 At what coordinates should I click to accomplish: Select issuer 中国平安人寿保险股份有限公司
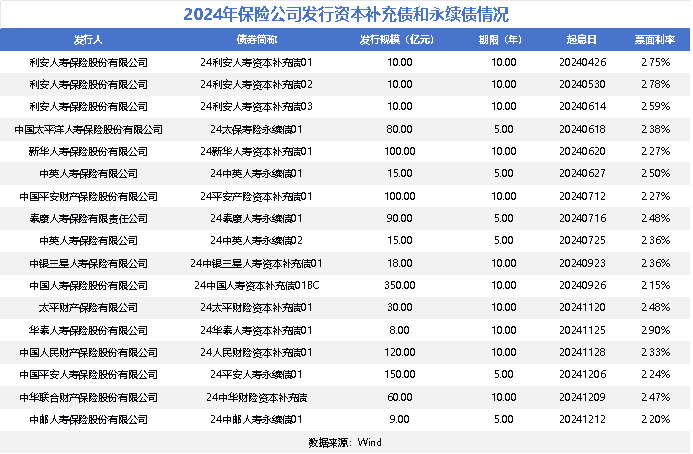pos(88,375)
